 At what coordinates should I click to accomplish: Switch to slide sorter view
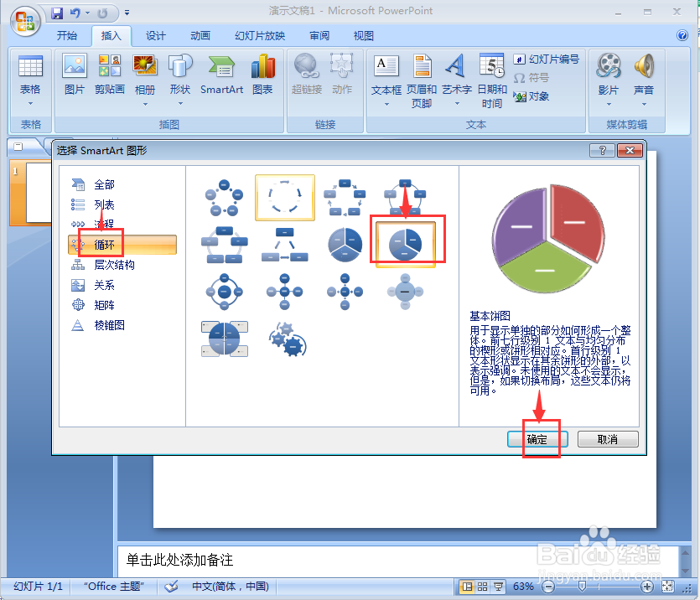pos(483,586)
